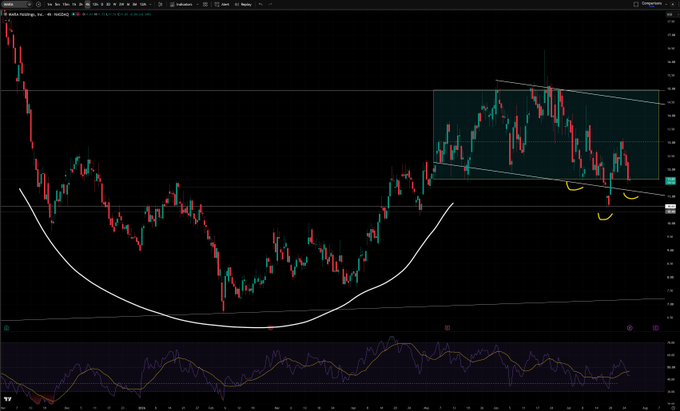
Task: Click the TradingView logo at bottom left
Action: [x=7, y=399]
